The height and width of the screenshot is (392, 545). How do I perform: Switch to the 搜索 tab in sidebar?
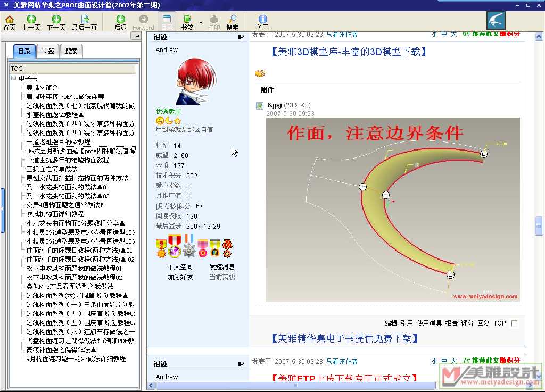pos(71,51)
